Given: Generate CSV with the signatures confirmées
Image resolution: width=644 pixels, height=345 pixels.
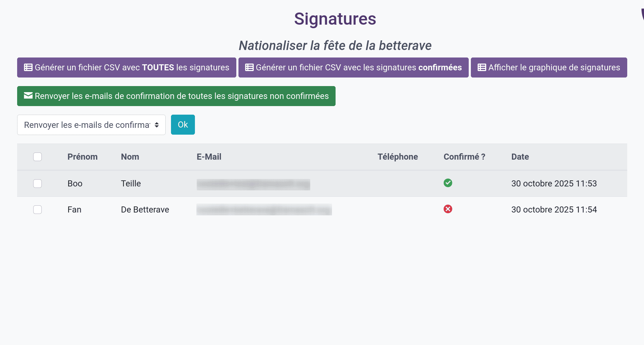Looking at the screenshot, I should pyautogui.click(x=353, y=67).
